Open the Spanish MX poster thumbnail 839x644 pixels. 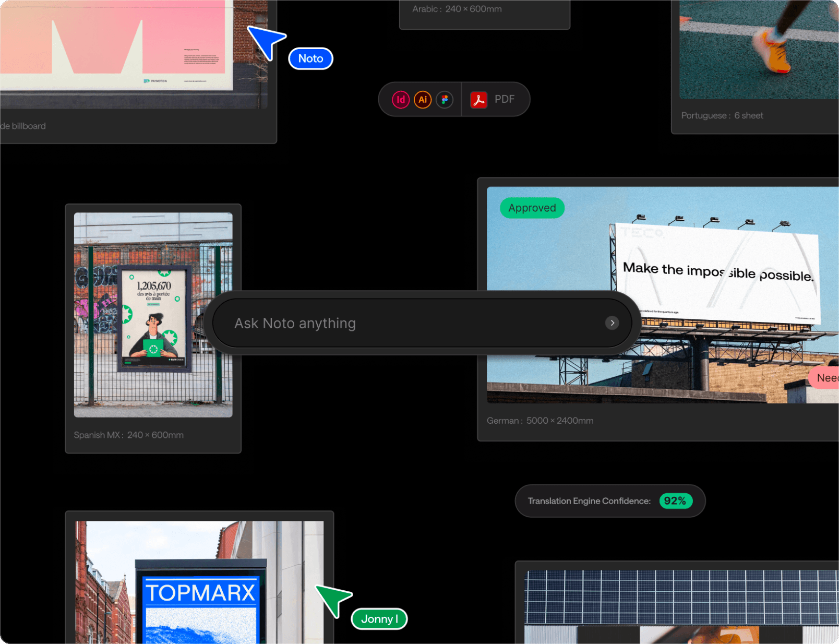(153, 315)
